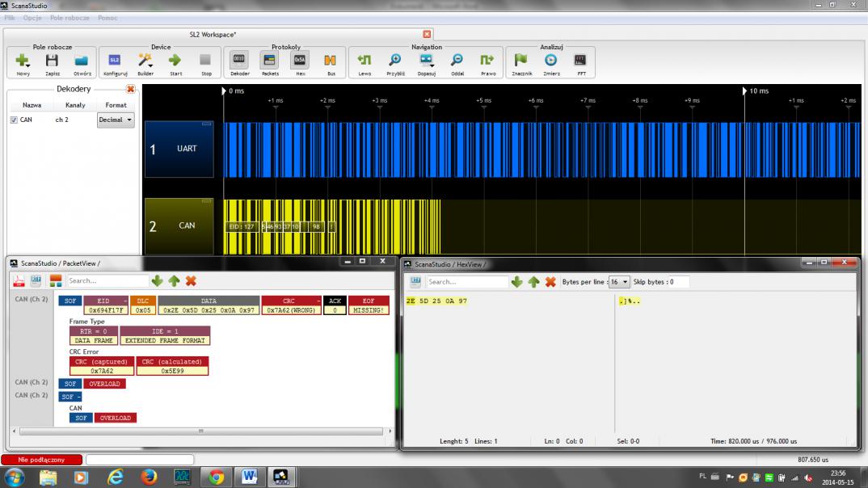Image resolution: width=868 pixels, height=488 pixels.
Task: Open the Decimal format dropdown
Action: pyautogui.click(x=116, y=120)
